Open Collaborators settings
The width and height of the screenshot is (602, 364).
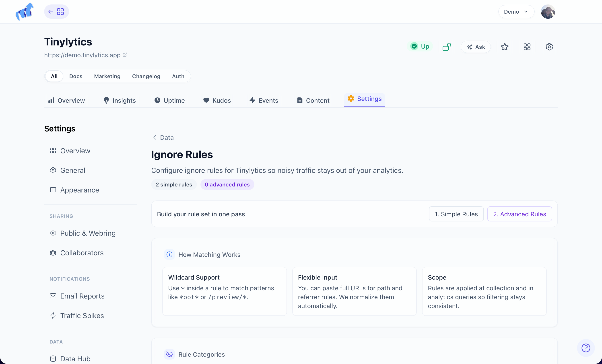point(77,253)
